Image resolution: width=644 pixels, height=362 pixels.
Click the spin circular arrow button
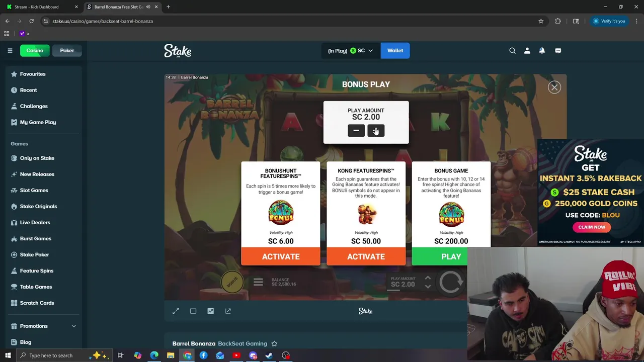[x=451, y=282]
